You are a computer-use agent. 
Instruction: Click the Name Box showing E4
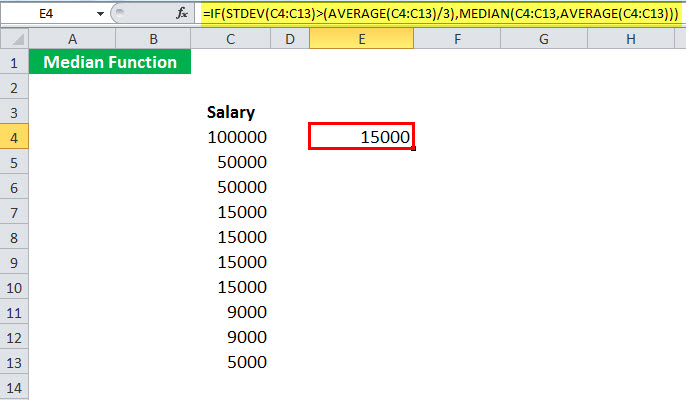point(46,14)
